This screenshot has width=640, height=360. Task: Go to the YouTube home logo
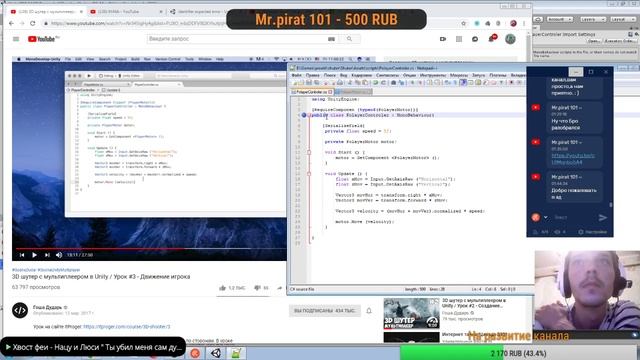click(x=43, y=39)
